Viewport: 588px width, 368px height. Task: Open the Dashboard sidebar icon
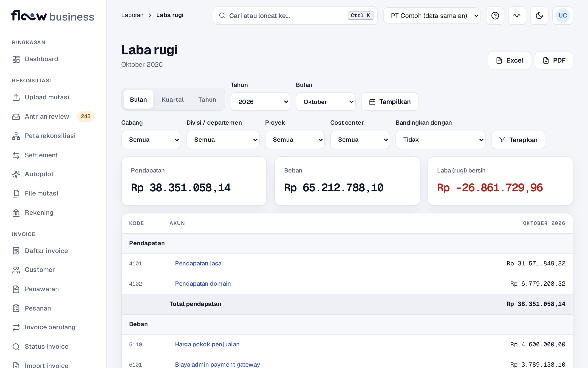click(x=16, y=59)
